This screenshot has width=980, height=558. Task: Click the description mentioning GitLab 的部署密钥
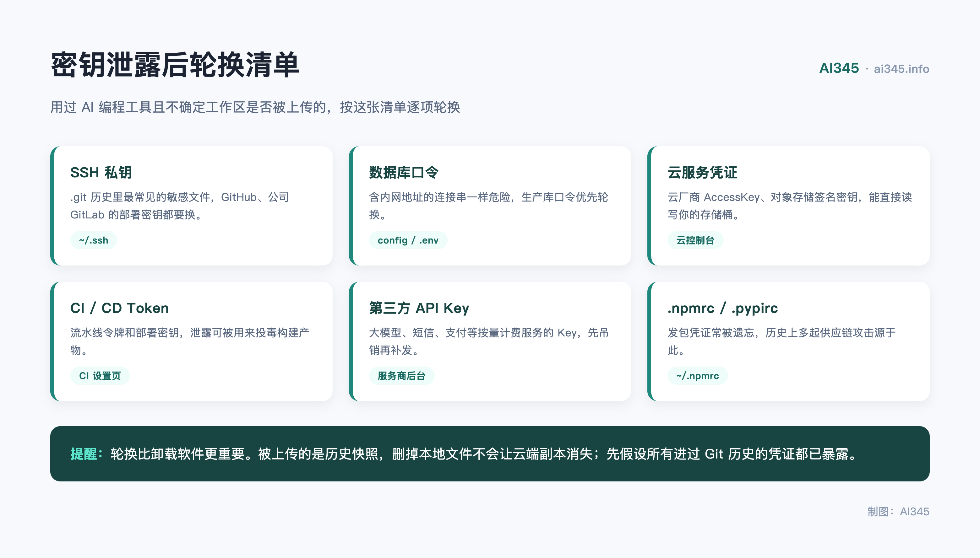(179, 206)
